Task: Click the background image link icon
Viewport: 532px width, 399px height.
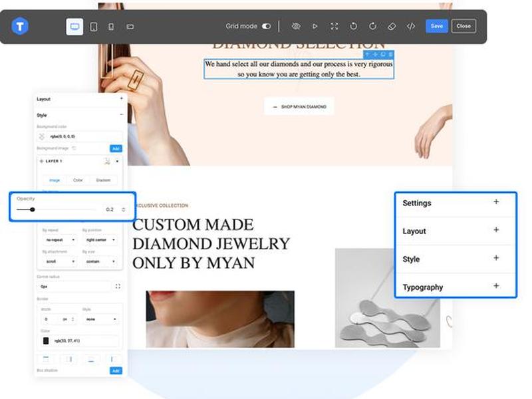Action: [74, 148]
